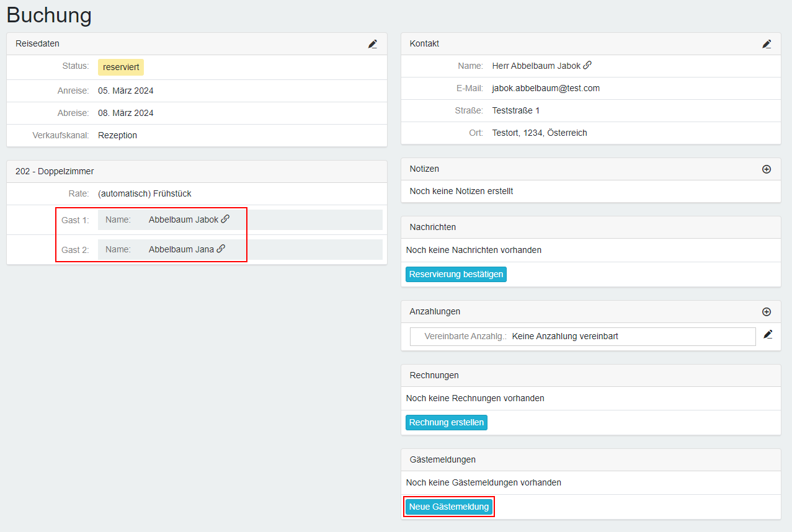Select the Gast 2 Abbelbaum Jana row
The height and width of the screenshot is (532, 792).
tap(240, 249)
